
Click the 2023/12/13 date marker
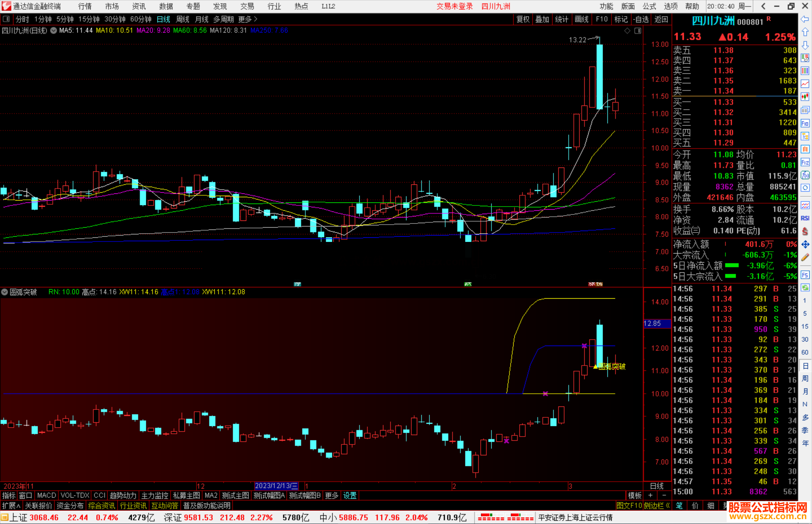pos(276,486)
